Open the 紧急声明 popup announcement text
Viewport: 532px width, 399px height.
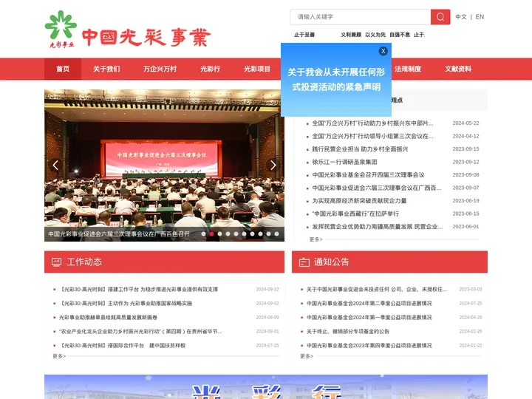(x=336, y=79)
